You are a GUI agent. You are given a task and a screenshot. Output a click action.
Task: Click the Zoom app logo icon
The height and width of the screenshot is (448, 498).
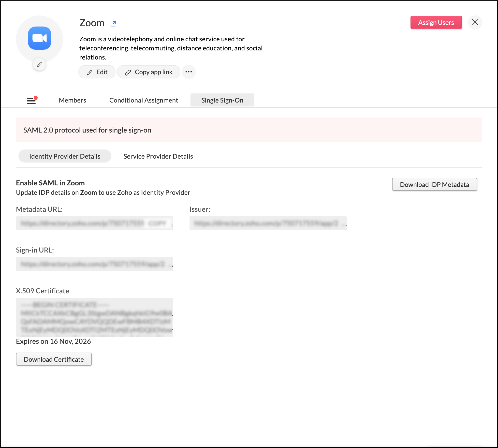tap(39, 38)
